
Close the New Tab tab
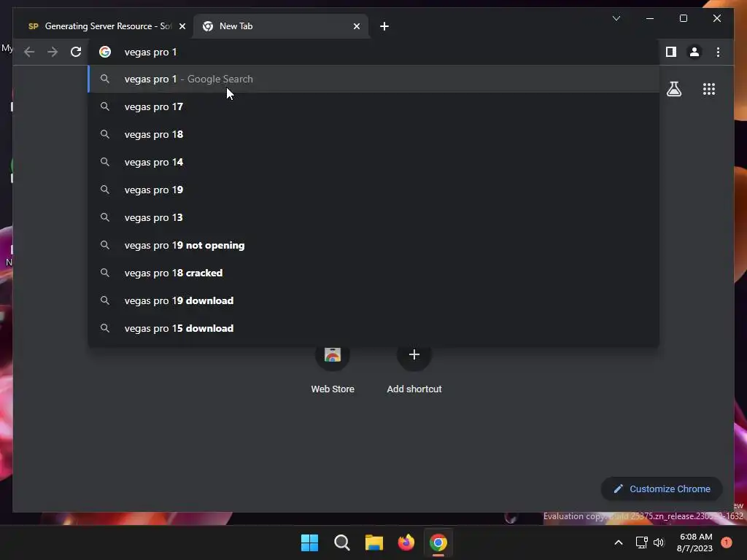[356, 26]
